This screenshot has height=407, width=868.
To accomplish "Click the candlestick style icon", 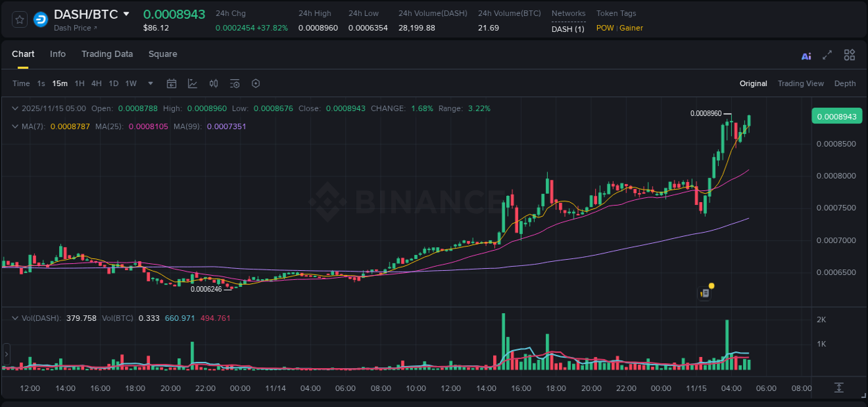I will 214,83.
